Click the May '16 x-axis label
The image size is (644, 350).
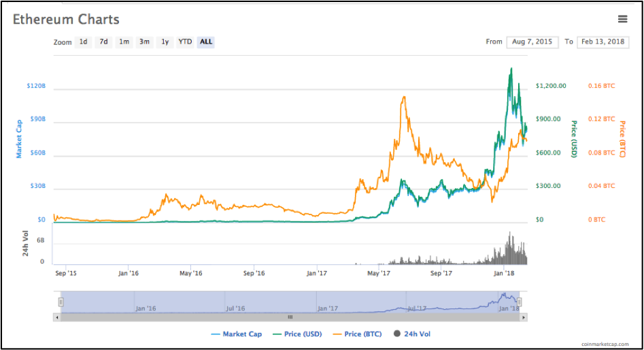click(191, 274)
